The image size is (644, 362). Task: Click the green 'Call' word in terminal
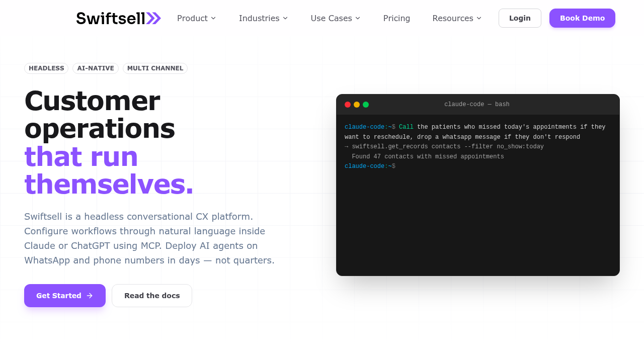coord(406,127)
